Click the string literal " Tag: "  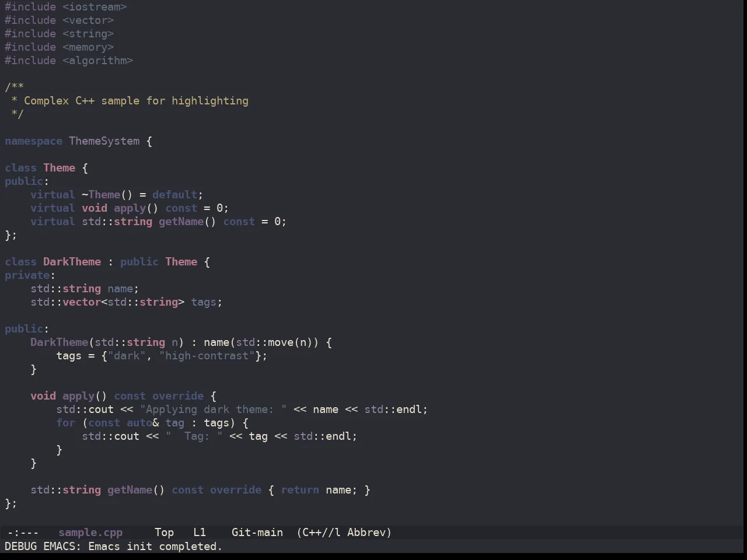[x=194, y=436]
